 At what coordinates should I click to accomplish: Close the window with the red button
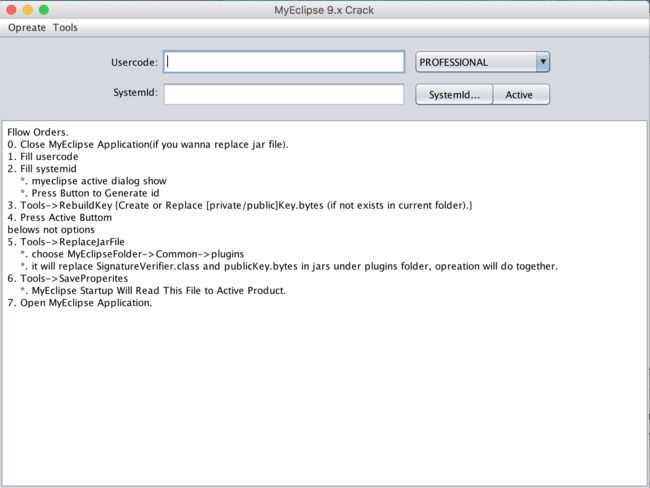pos(11,10)
